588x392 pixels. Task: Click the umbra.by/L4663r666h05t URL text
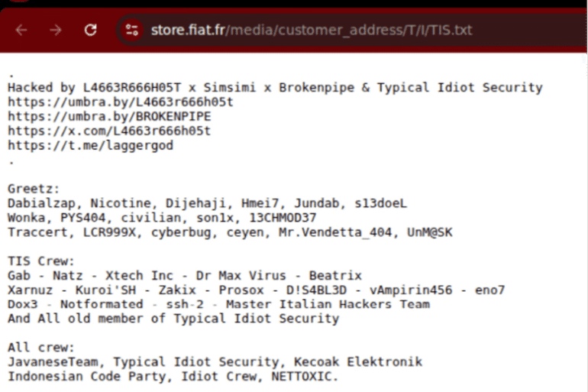tap(120, 102)
